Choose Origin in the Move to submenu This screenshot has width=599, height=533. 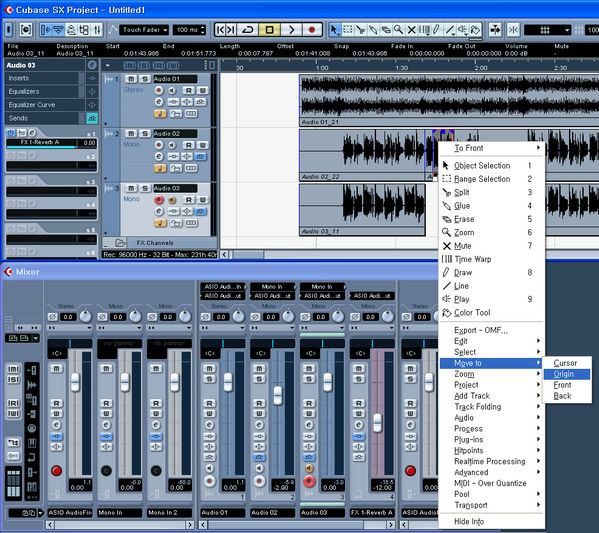click(x=567, y=374)
